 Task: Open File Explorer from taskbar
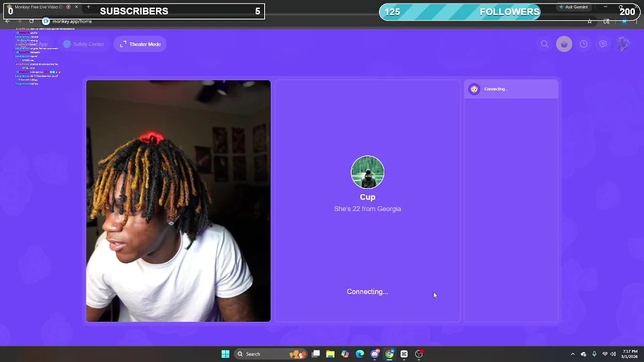coord(331,354)
